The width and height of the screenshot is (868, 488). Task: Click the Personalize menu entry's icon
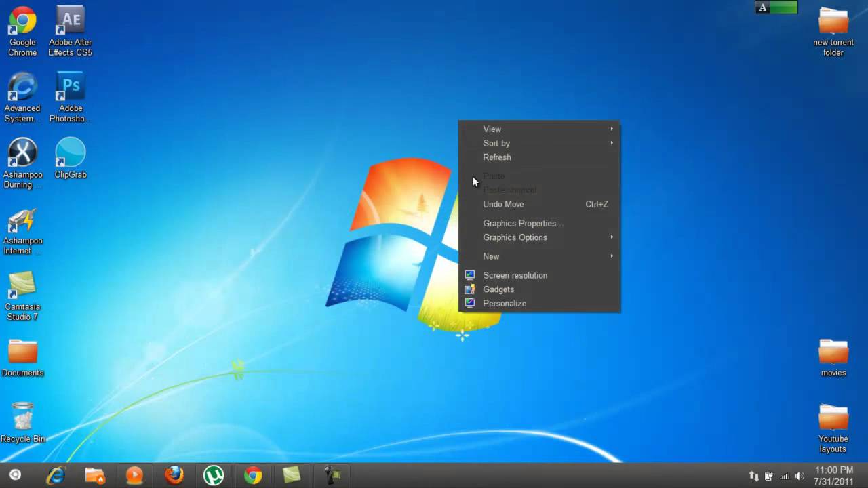coord(469,303)
